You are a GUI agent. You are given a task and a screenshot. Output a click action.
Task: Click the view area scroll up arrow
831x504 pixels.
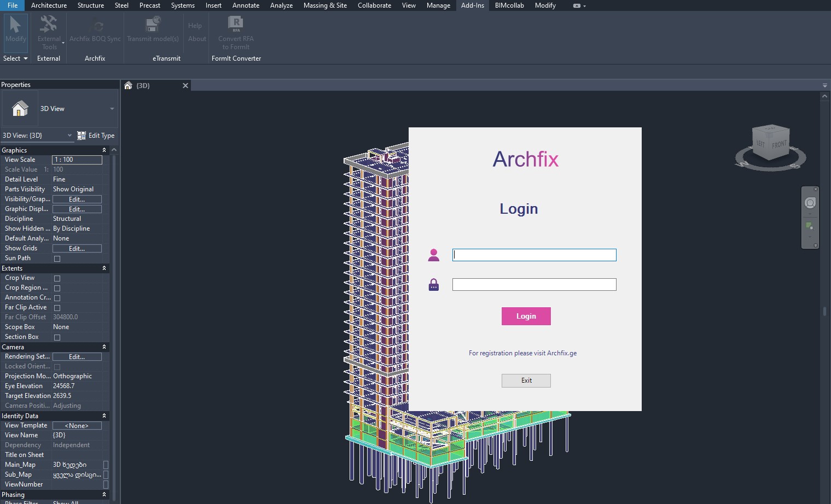(825, 96)
